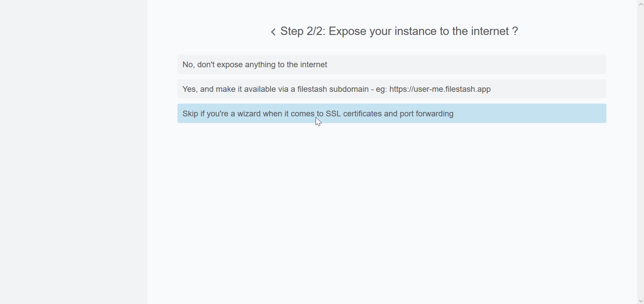
Task: Click the empty left sidebar panel
Action: [73, 151]
